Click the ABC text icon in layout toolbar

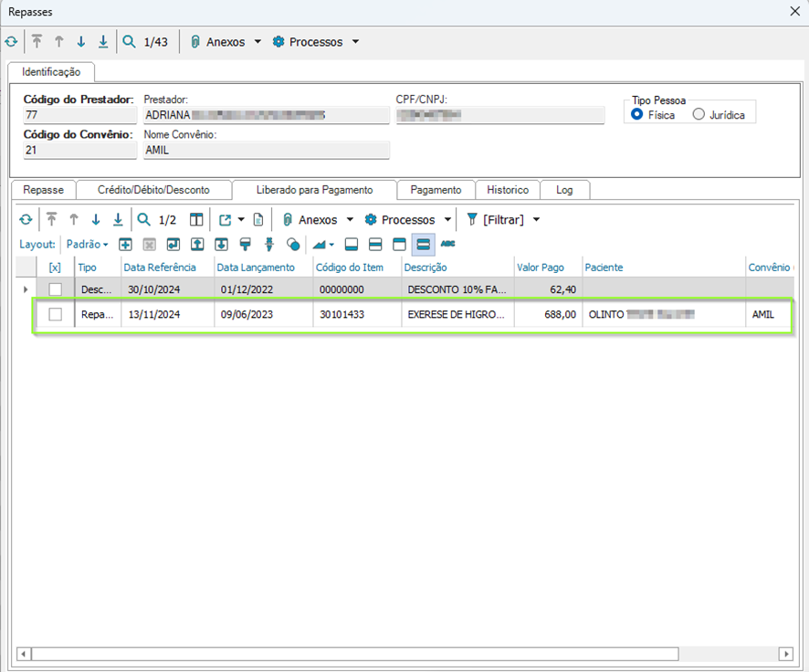(447, 244)
